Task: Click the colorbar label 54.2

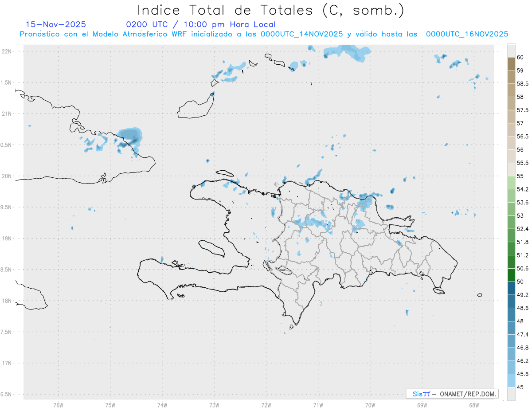Action: (522, 189)
